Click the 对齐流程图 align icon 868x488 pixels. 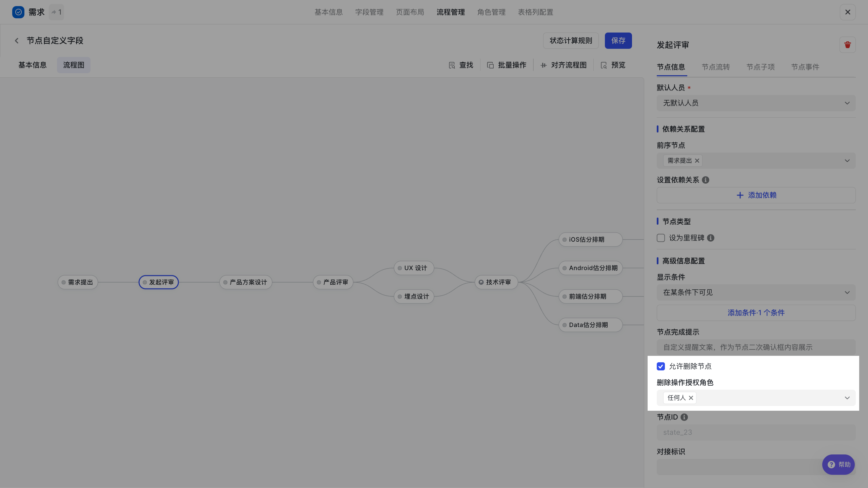(544, 65)
